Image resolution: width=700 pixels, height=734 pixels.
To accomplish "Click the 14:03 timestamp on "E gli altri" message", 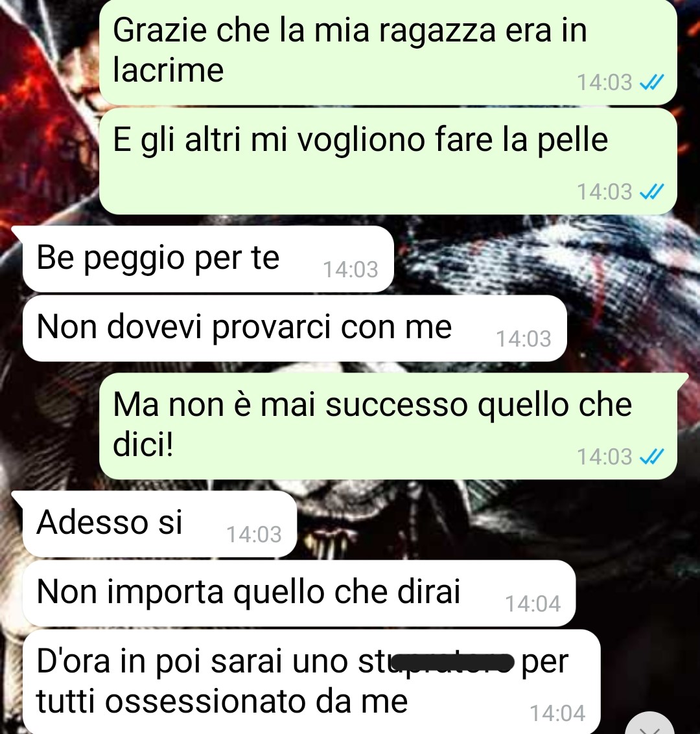I will click(605, 192).
